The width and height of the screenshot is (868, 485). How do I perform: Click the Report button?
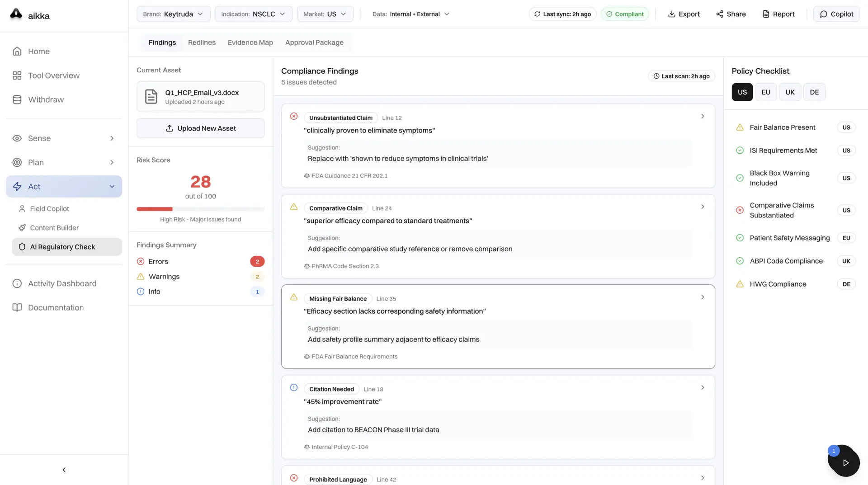778,14
